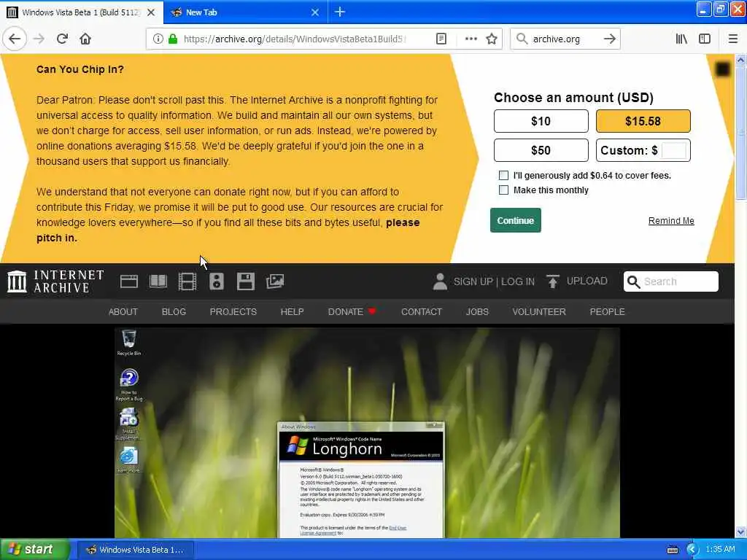Open the PEOPLE menu item
This screenshot has width=747, height=560.
click(608, 312)
